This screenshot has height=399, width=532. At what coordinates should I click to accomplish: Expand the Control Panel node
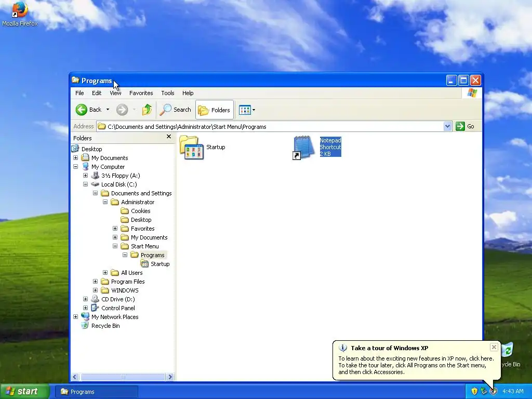coord(86,308)
